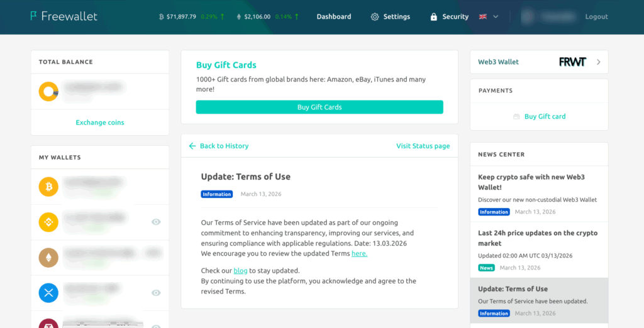Open the BNB wallet icon
The image size is (644, 328).
click(x=48, y=222)
